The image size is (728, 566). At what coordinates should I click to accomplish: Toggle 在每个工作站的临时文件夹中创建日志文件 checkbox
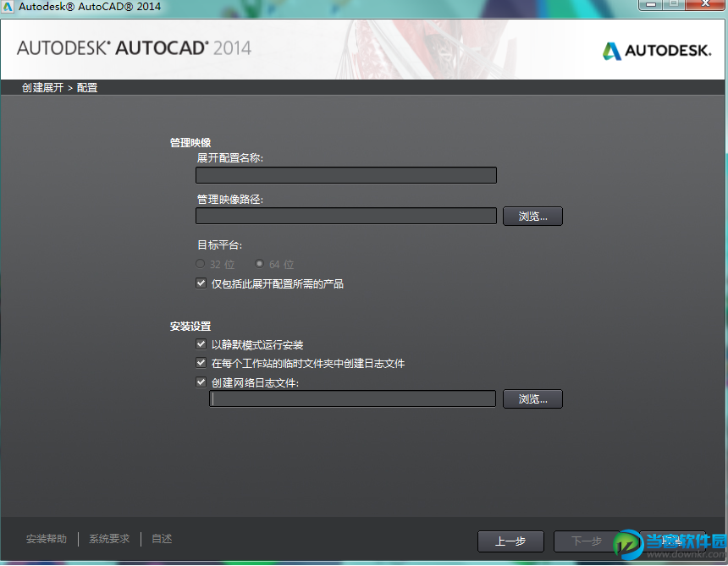click(x=201, y=363)
